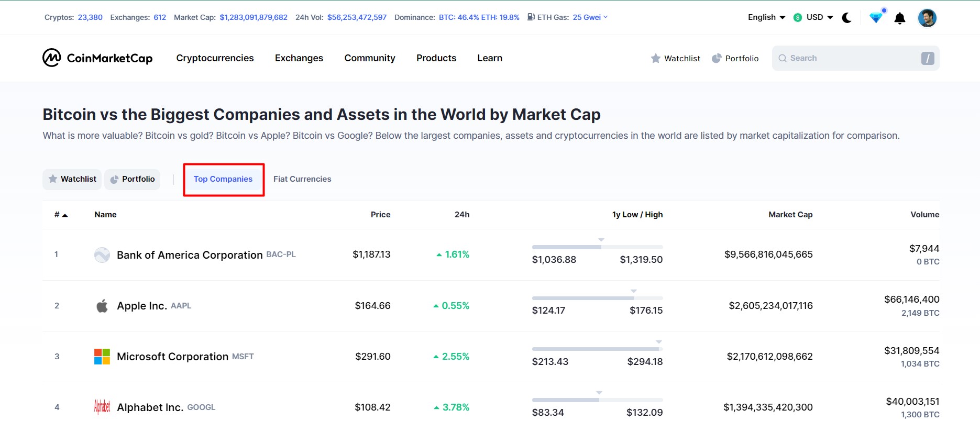Open the Community menu
The height and width of the screenshot is (432, 980).
(370, 58)
